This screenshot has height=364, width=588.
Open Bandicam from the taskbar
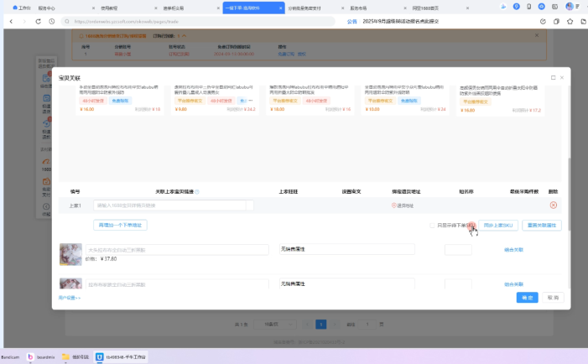[10, 357]
